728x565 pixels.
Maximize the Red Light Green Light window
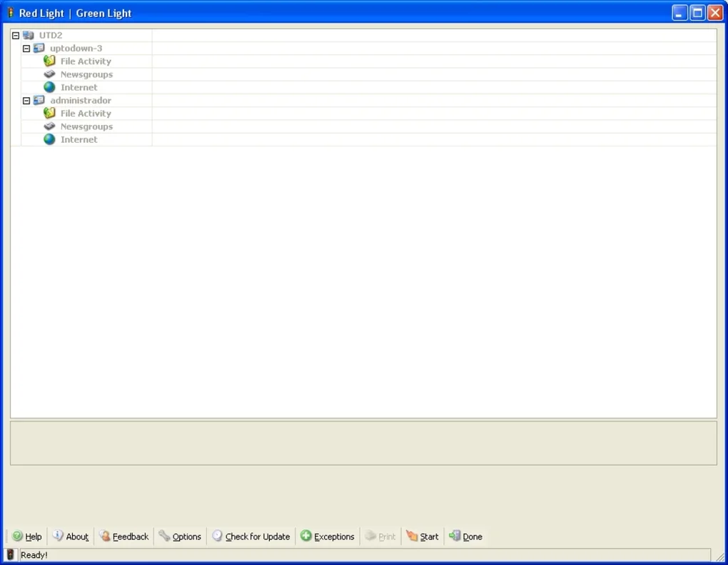pyautogui.click(x=697, y=13)
